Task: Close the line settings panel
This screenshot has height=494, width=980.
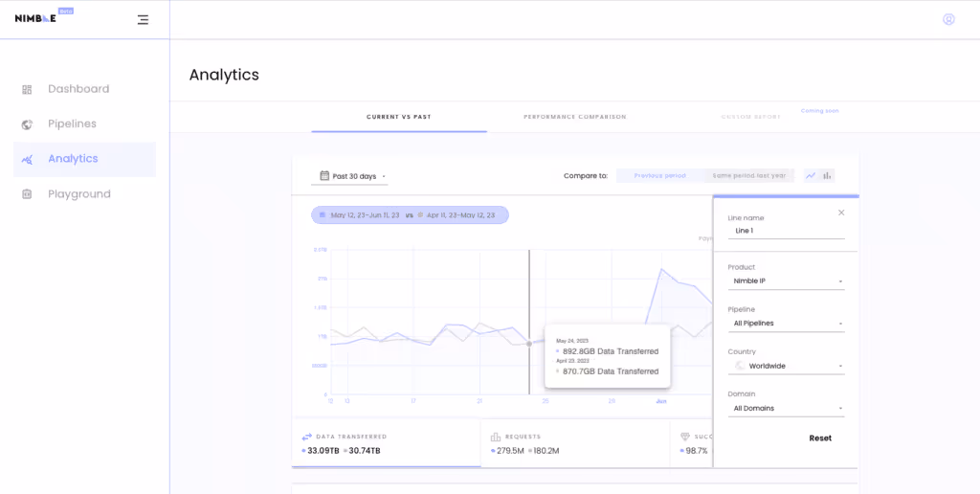Action: pos(841,213)
